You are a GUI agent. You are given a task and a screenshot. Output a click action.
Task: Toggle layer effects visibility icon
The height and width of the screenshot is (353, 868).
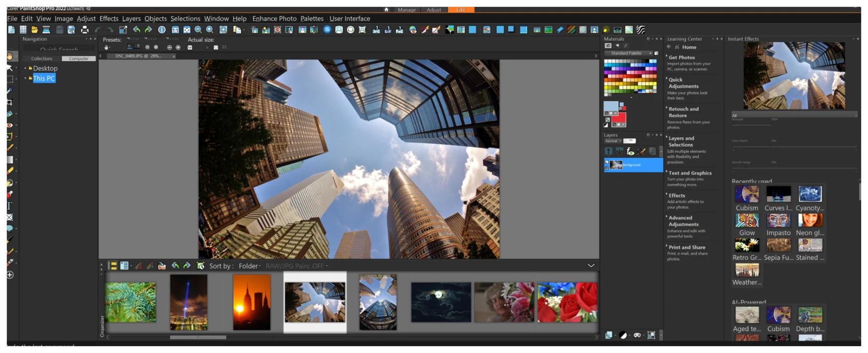coord(630,151)
